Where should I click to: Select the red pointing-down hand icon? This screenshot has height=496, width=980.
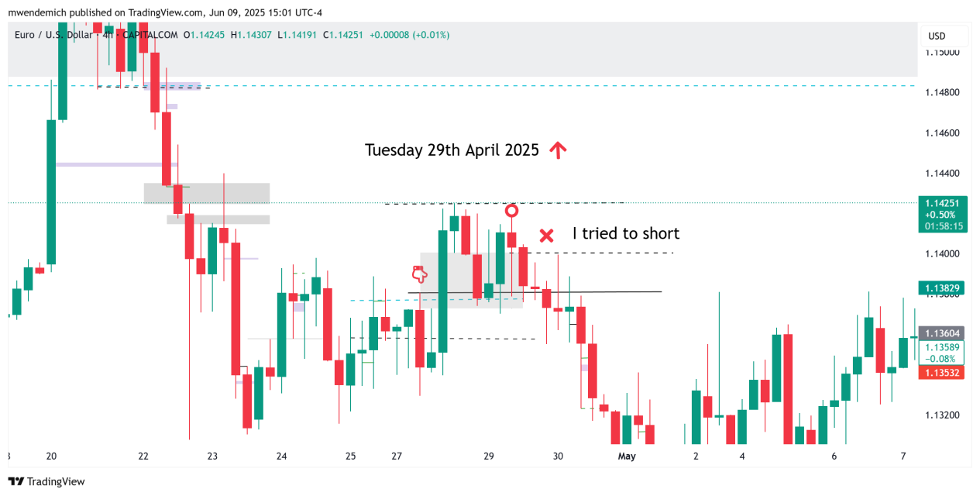point(419,273)
